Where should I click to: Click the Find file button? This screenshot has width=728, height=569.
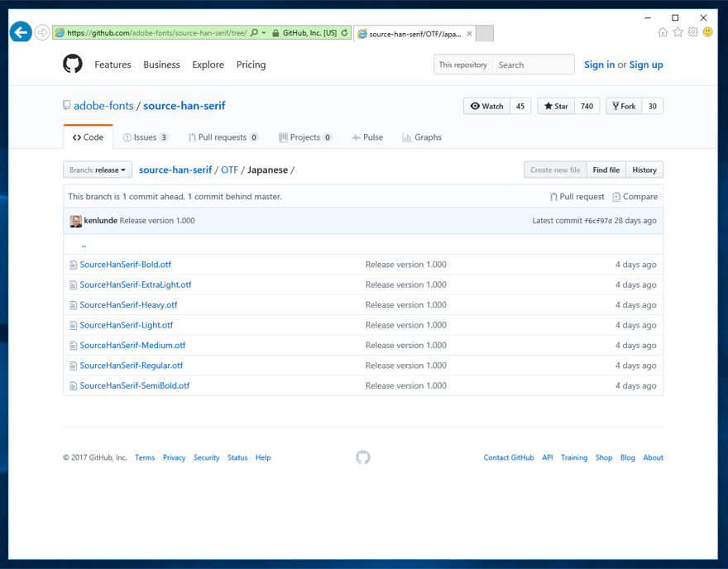(x=606, y=170)
